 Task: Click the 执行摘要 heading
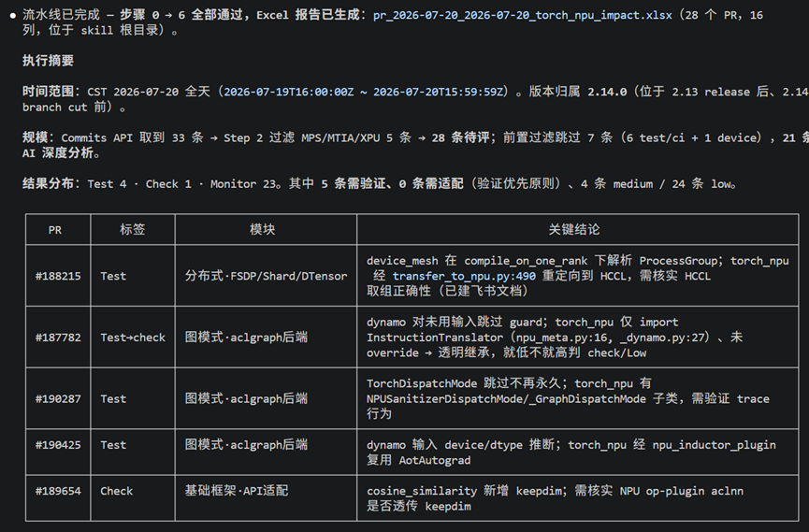click(48, 61)
